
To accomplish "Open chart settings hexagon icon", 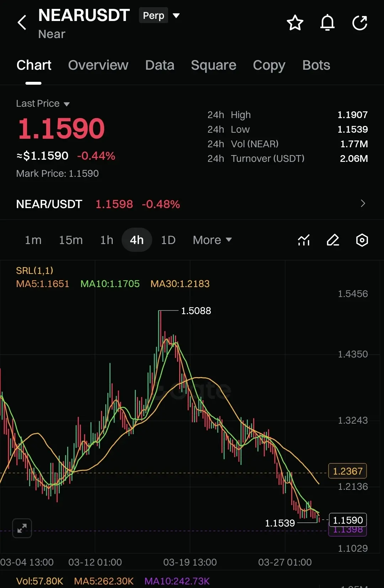I will tap(362, 240).
